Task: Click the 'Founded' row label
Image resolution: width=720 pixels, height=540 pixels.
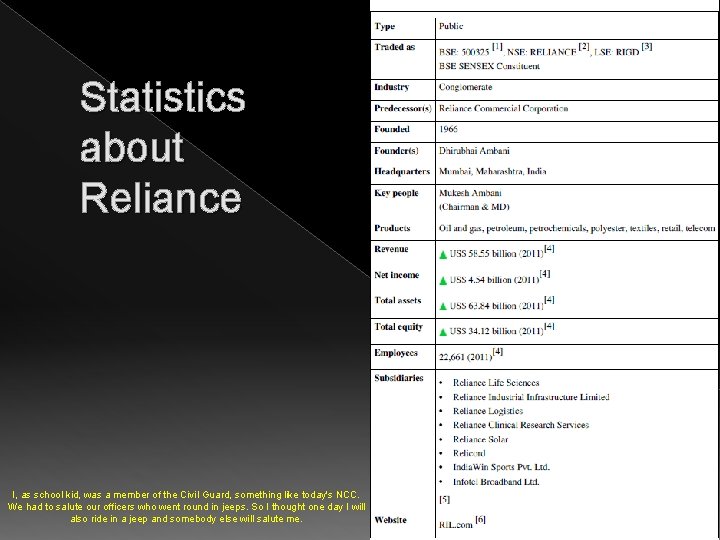Action: (392, 129)
